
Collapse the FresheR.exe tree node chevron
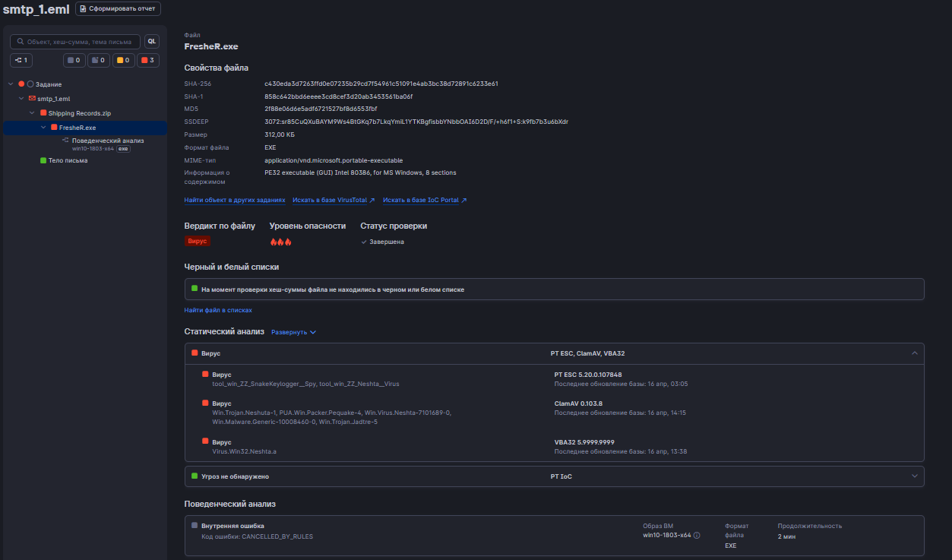[x=43, y=128]
